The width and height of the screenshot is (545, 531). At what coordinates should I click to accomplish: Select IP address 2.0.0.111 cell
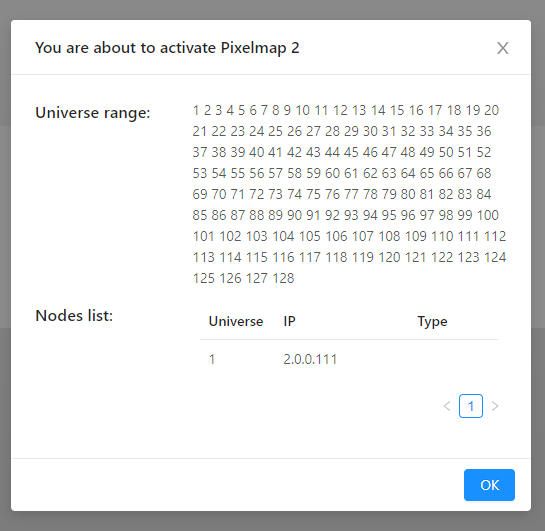(x=310, y=359)
